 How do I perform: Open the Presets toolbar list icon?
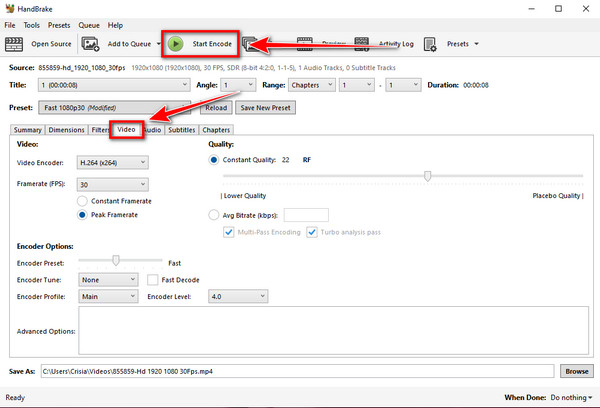(430, 44)
